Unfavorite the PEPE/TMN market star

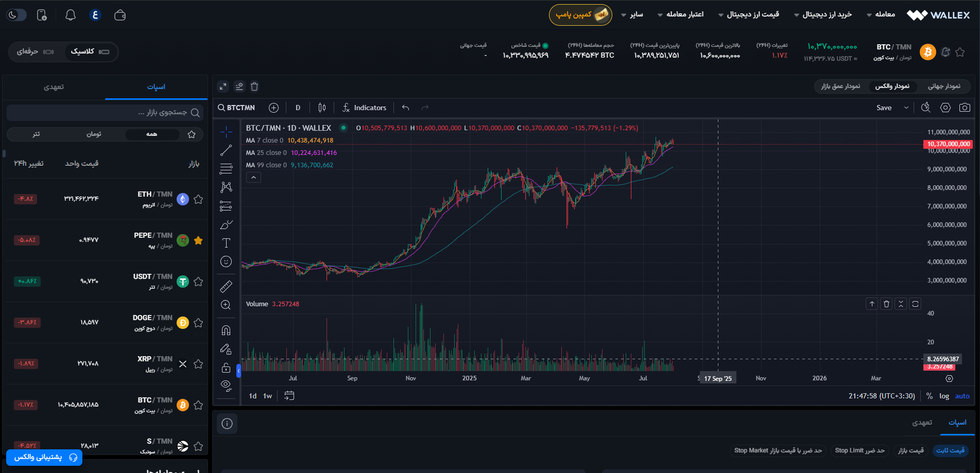[198, 240]
